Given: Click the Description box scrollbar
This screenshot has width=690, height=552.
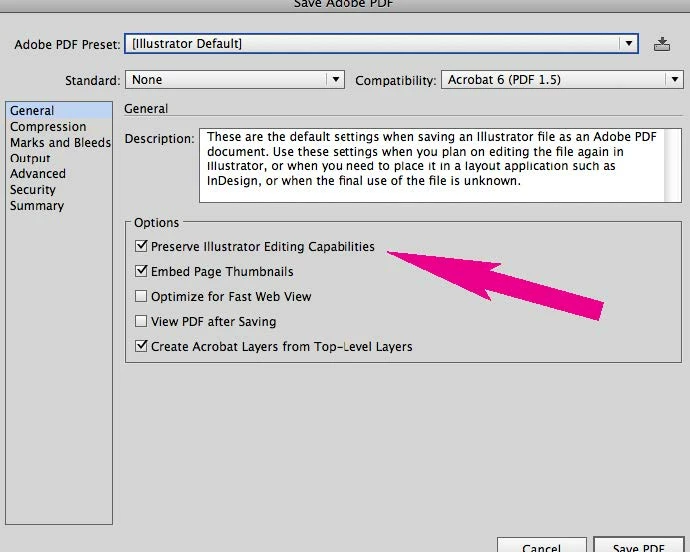Looking at the screenshot, I should 673,166.
